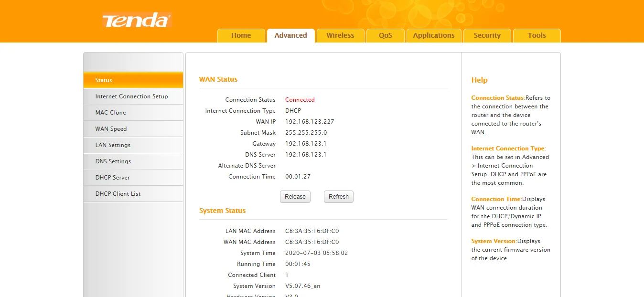Click the WAN IP address value
644x297 pixels.
point(310,122)
